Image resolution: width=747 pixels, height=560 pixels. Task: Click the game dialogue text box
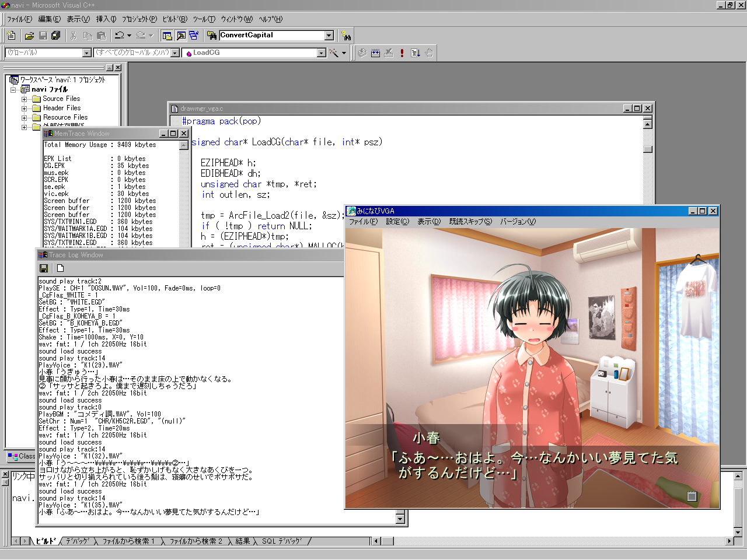532,466
